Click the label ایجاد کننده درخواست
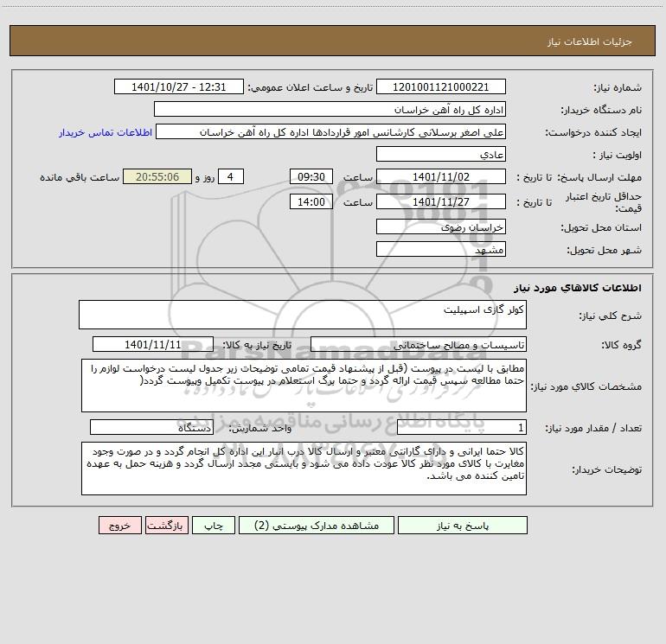This screenshot has width=666, height=644. (593, 133)
